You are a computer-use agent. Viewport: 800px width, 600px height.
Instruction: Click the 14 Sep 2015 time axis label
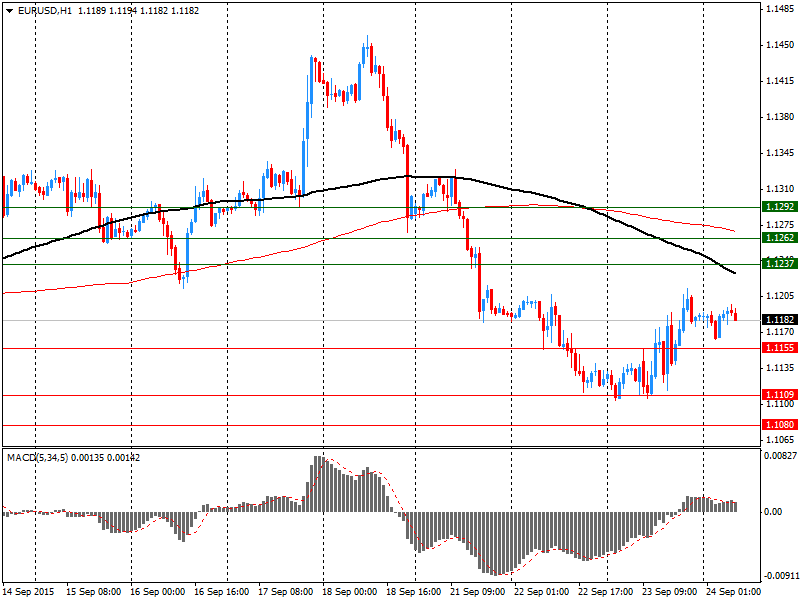[29, 592]
